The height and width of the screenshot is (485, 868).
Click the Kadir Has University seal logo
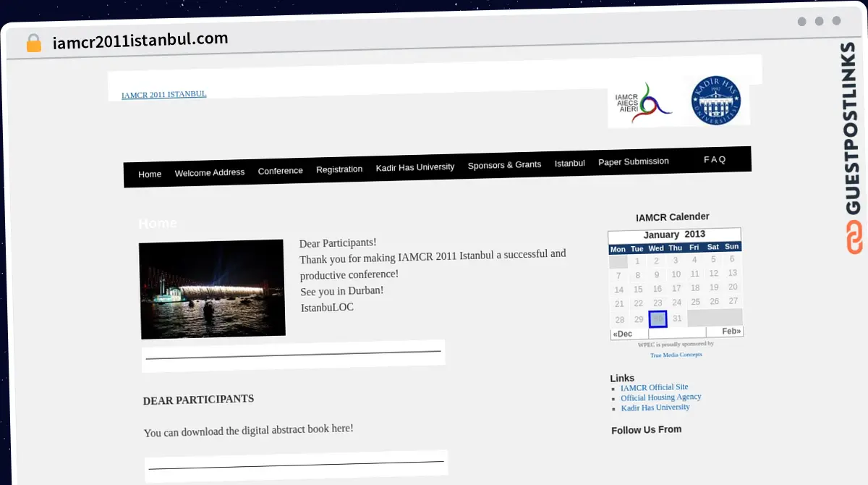click(x=715, y=101)
